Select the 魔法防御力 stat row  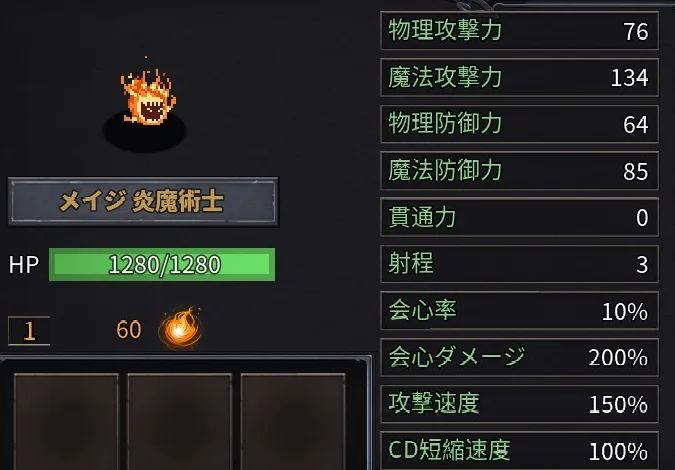[x=520, y=170]
